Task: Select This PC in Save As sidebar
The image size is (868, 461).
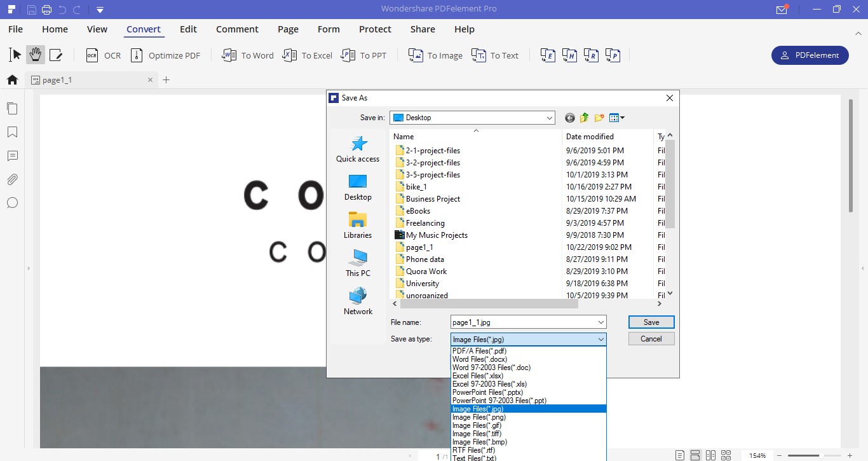Action: 358,264
